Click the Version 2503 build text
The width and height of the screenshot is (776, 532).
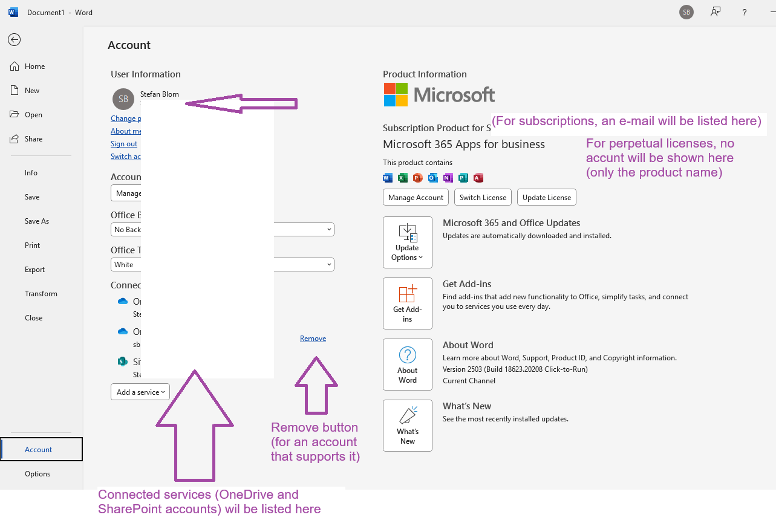coord(515,369)
